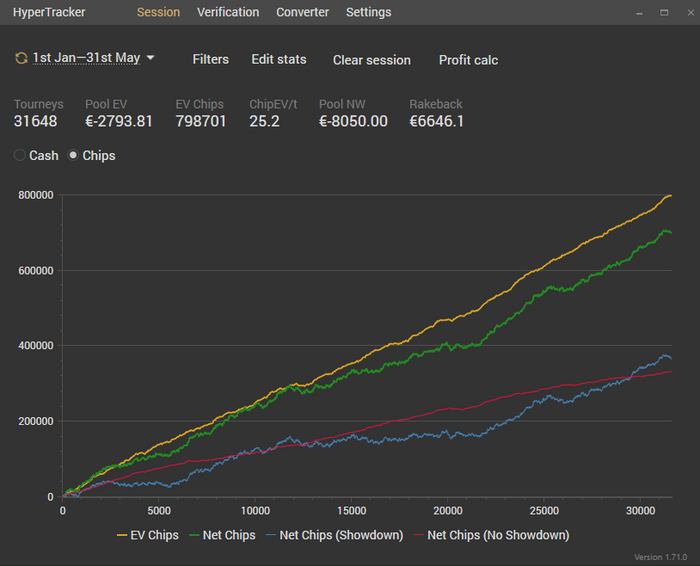
Task: Click the ChipEV/t value 25.2
Action: point(265,121)
